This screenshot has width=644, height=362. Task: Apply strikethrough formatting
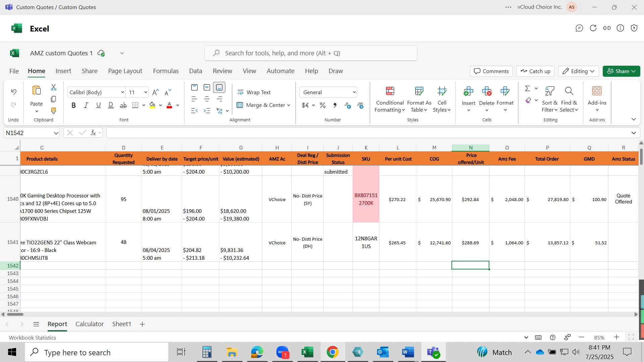tap(123, 105)
